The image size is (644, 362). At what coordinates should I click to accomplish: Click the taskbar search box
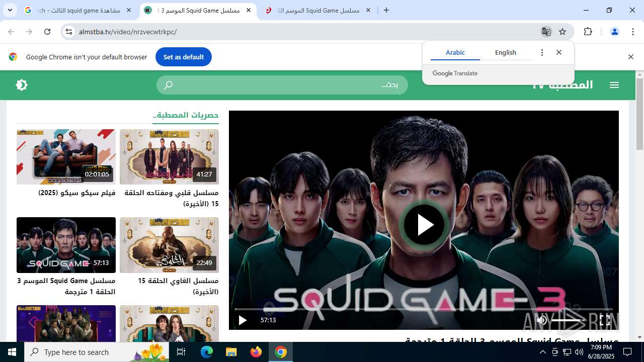(x=97, y=352)
